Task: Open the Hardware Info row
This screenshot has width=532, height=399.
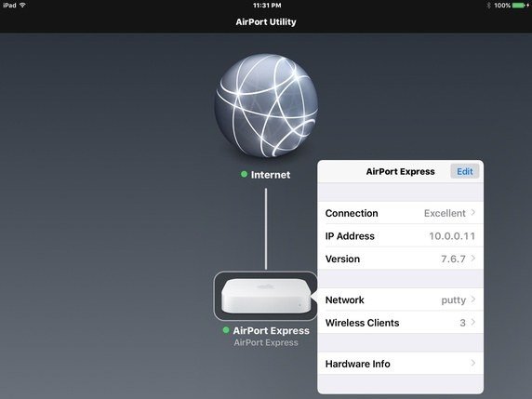Action: pos(400,364)
